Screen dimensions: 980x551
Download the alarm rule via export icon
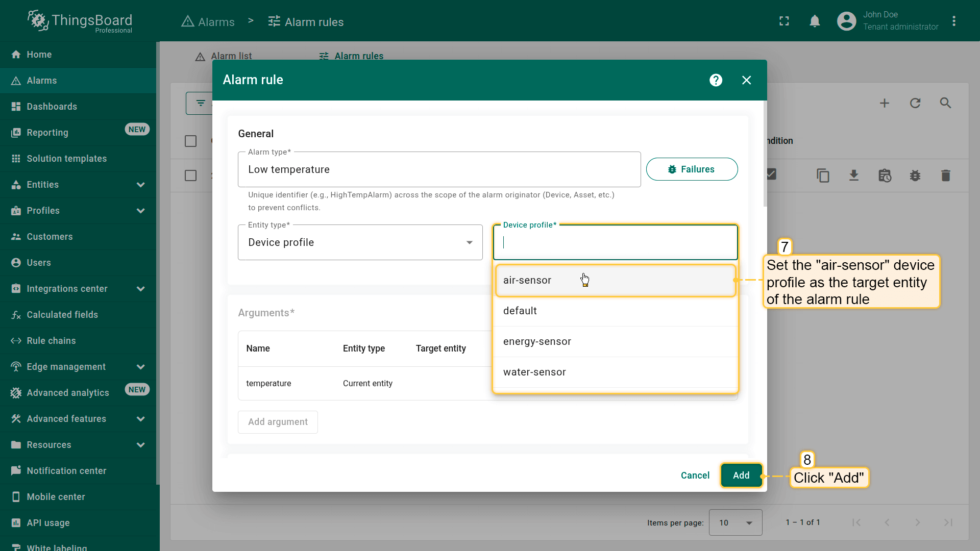[x=853, y=176]
